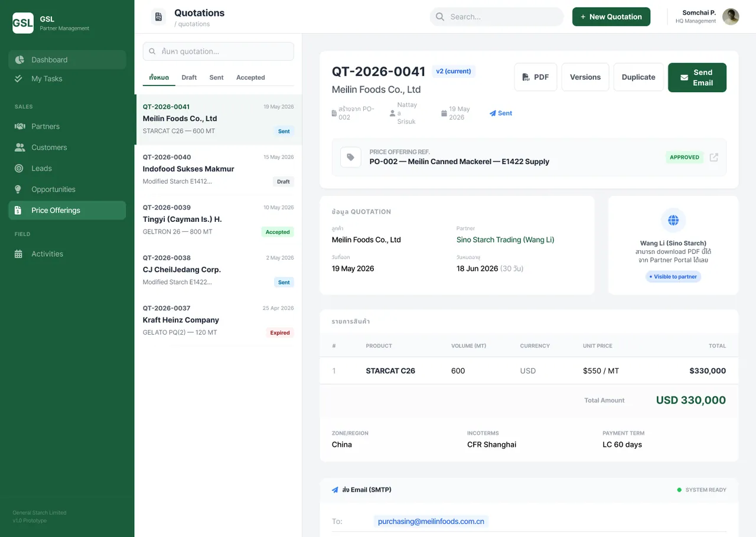Screen dimensions: 756x537
Task: Click the LC 60 days payment term
Action: [622, 444]
